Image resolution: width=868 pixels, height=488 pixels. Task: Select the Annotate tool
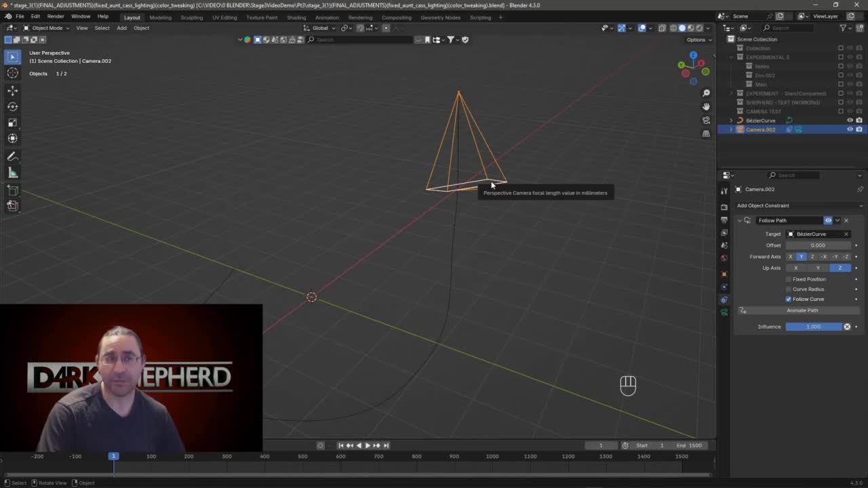click(12, 157)
